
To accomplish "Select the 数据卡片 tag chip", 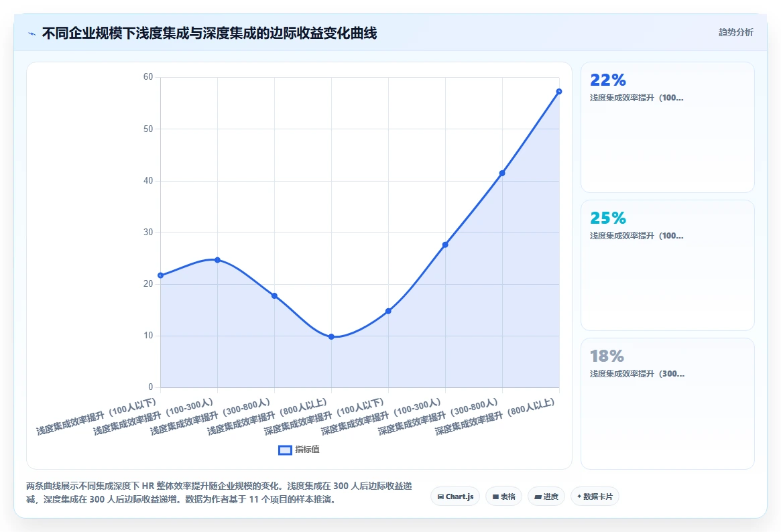I will click(595, 496).
